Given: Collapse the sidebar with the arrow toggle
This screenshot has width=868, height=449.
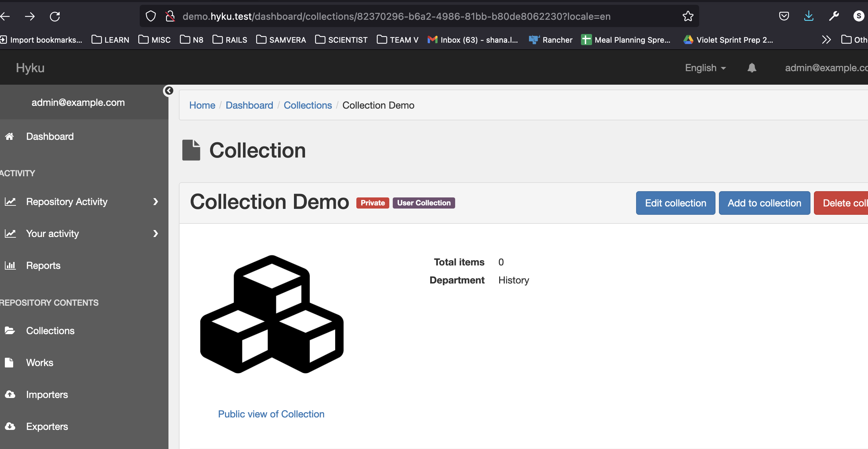Looking at the screenshot, I should pyautogui.click(x=168, y=91).
